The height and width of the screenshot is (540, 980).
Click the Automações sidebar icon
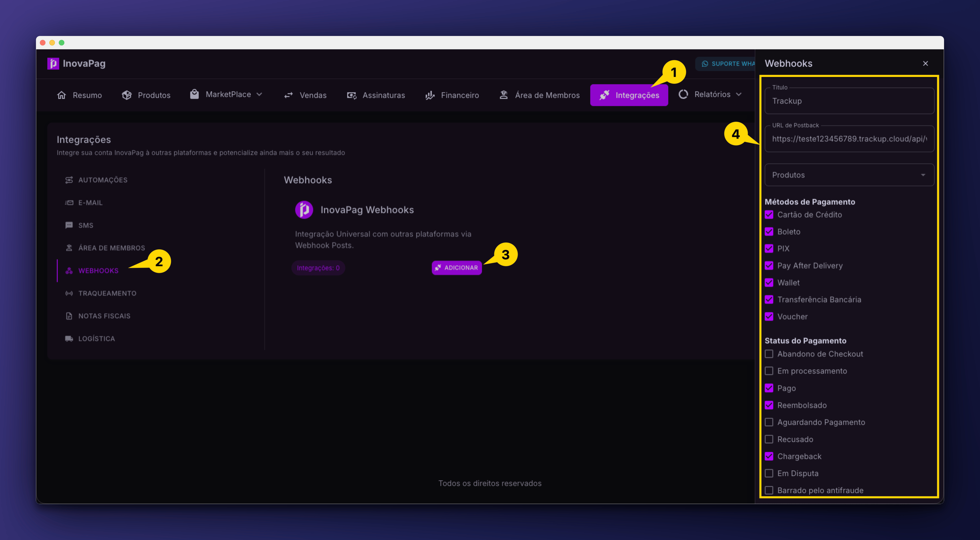pyautogui.click(x=69, y=180)
